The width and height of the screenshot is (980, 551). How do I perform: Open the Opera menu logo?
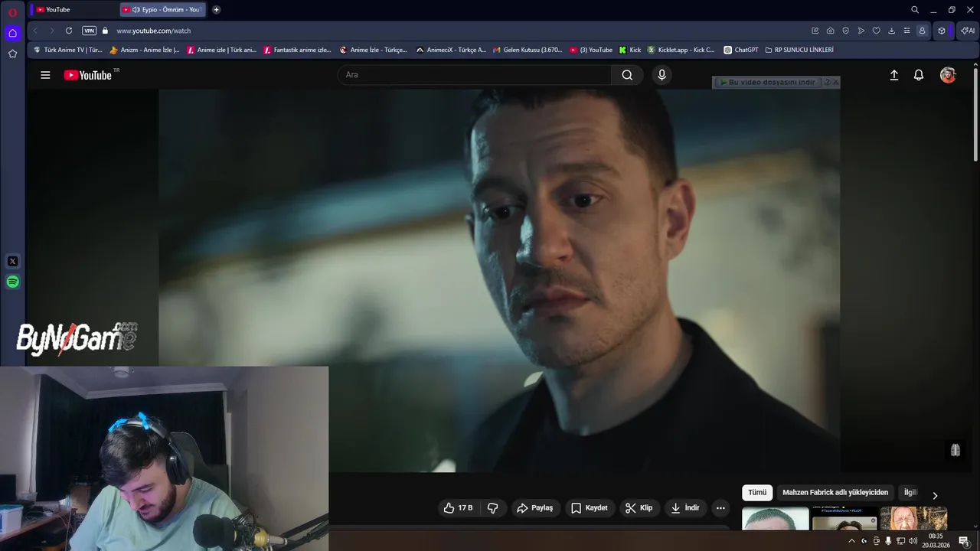pos(12,11)
